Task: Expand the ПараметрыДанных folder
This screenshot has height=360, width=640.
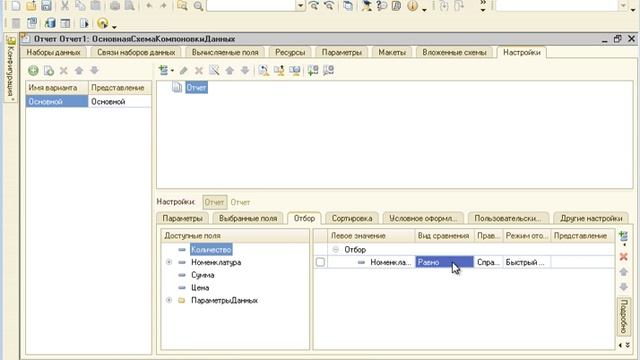Action: (x=169, y=300)
